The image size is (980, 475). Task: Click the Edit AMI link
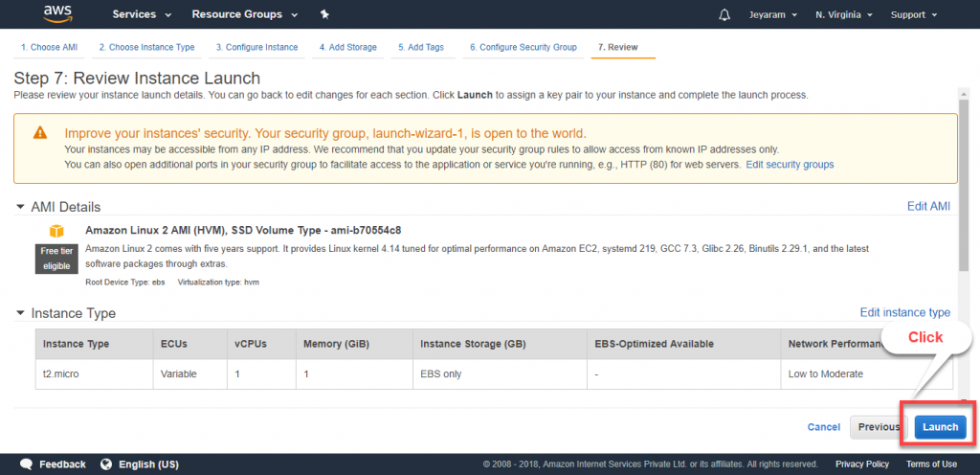coord(928,206)
